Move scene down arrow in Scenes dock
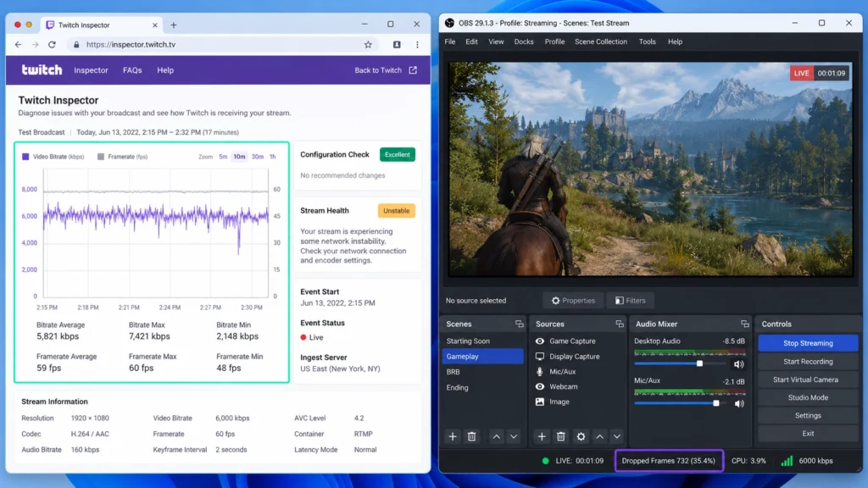 point(514,436)
